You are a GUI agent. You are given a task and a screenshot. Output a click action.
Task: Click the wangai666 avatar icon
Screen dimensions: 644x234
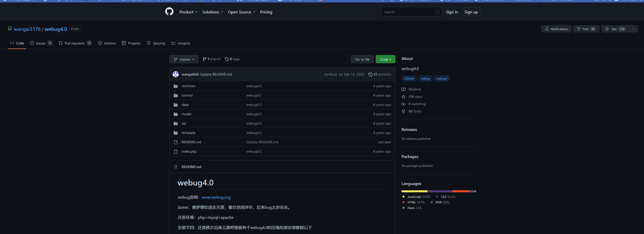coord(176,74)
